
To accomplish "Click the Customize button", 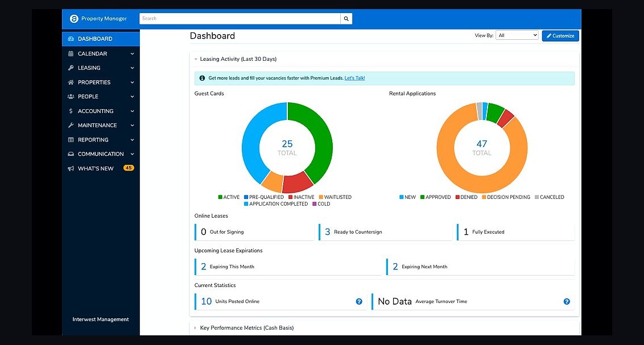I will tap(560, 36).
